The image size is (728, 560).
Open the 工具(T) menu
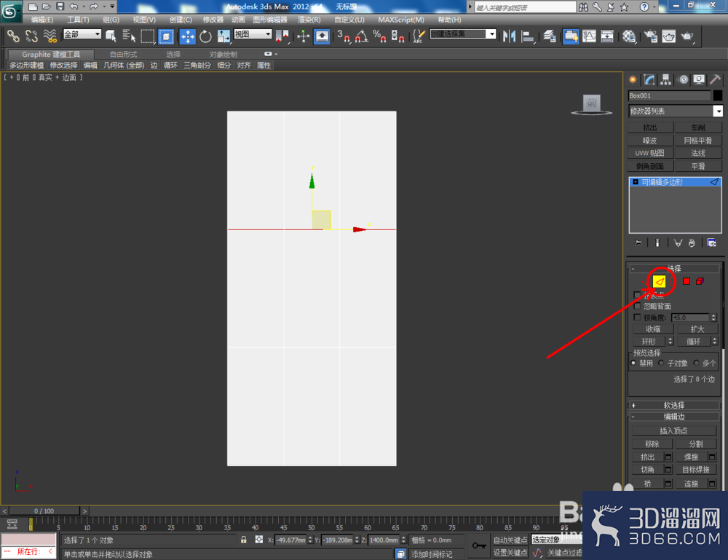pyautogui.click(x=78, y=20)
